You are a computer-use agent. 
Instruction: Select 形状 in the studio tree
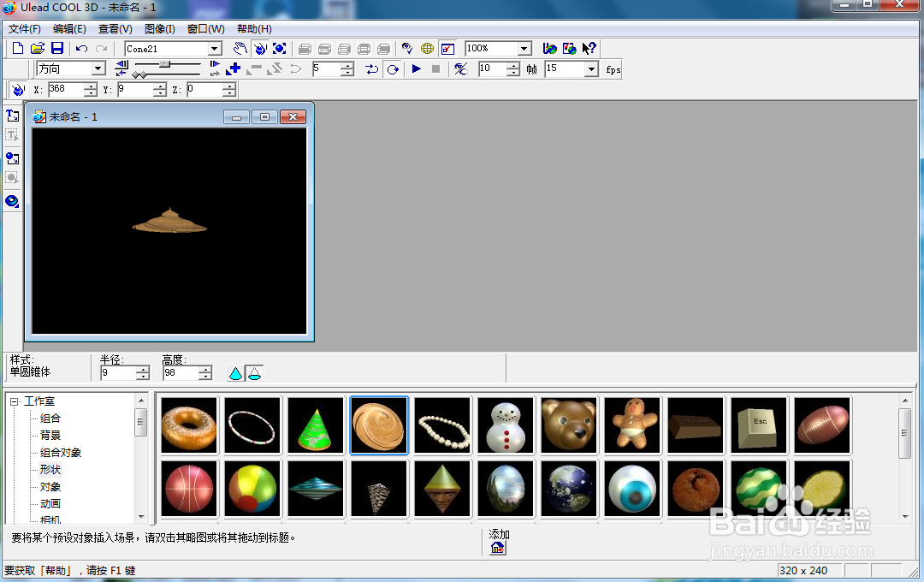pos(50,469)
